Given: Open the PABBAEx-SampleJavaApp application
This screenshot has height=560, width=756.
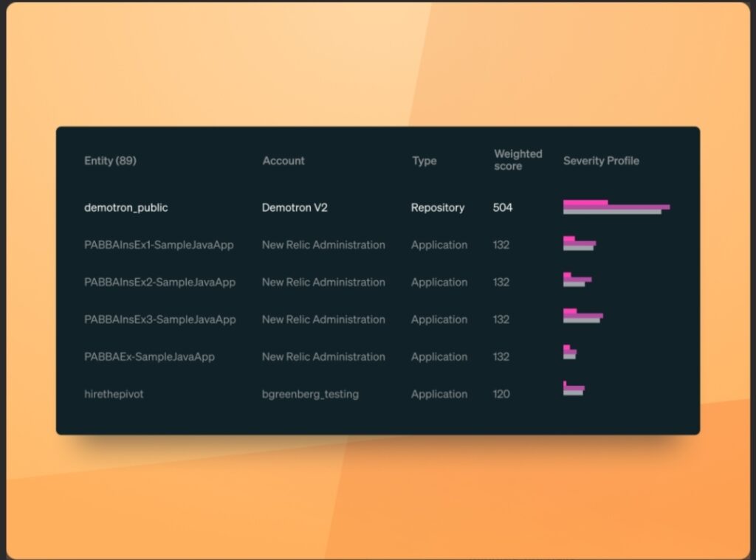Looking at the screenshot, I should (150, 356).
